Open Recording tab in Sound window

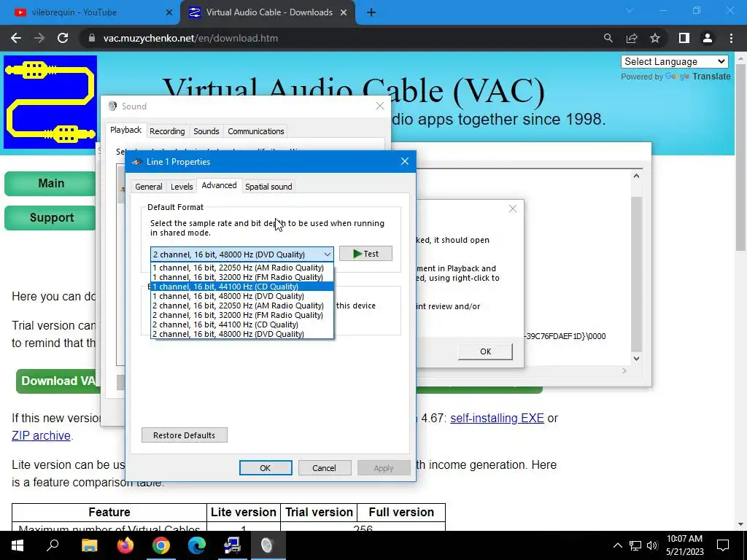pyautogui.click(x=167, y=131)
